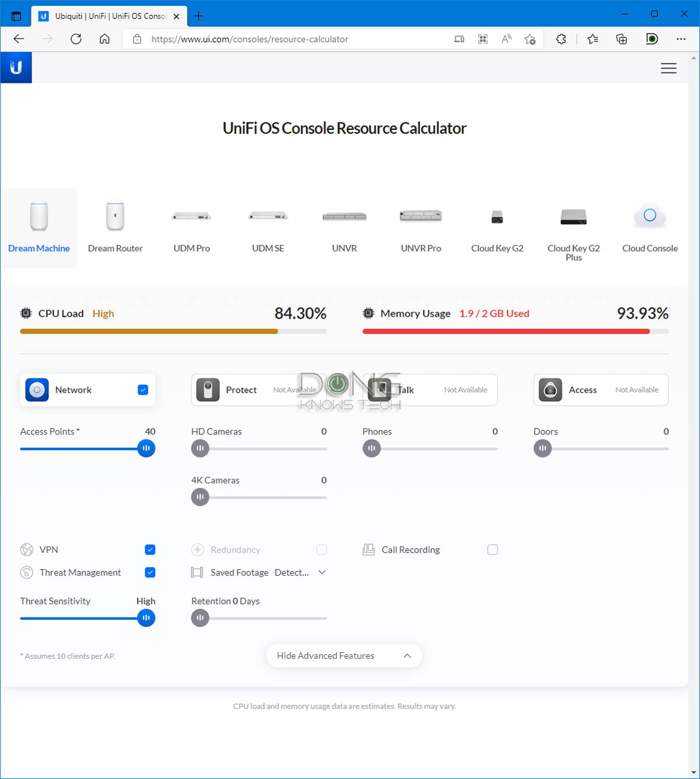The image size is (700, 779).
Task: Click the Threat Sensitivity slider handle
Action: pos(146,617)
